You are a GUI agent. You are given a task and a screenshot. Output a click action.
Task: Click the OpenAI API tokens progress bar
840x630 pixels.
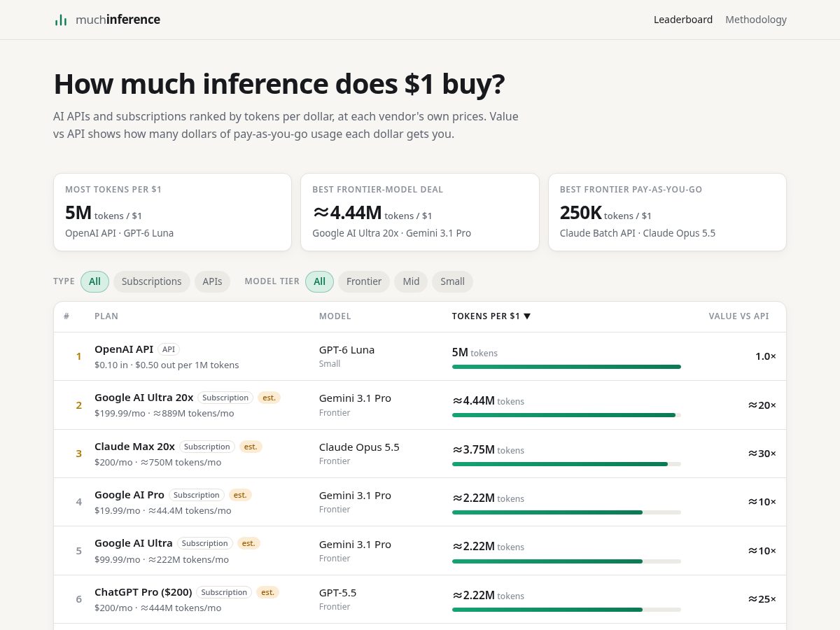pyautogui.click(x=566, y=367)
